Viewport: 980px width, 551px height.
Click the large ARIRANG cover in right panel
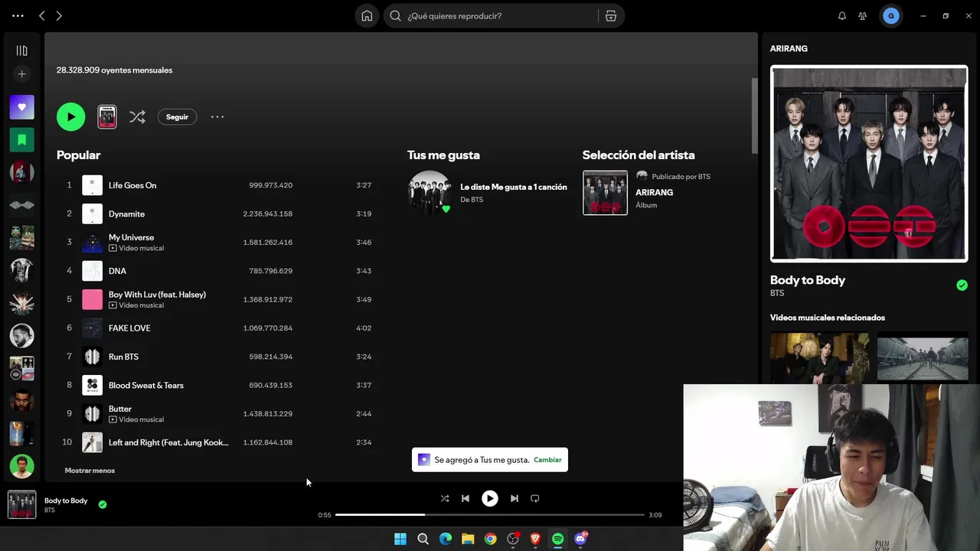(x=869, y=163)
